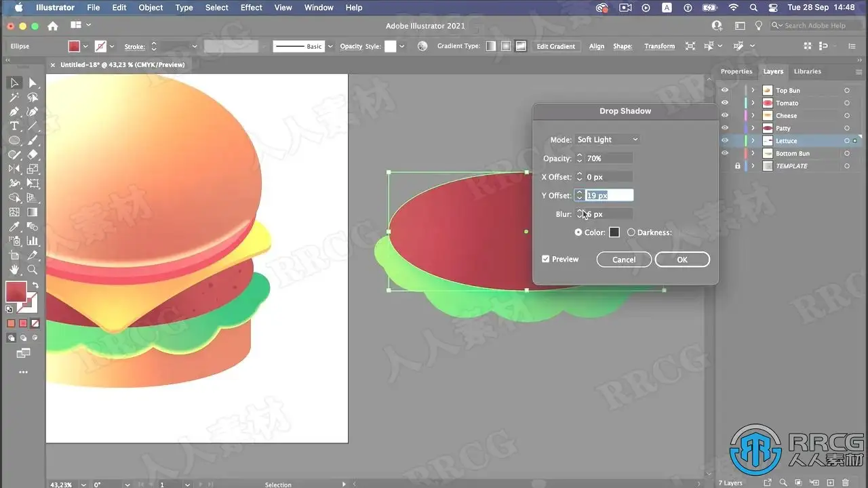
Task: Open the Object menu
Action: (151, 7)
